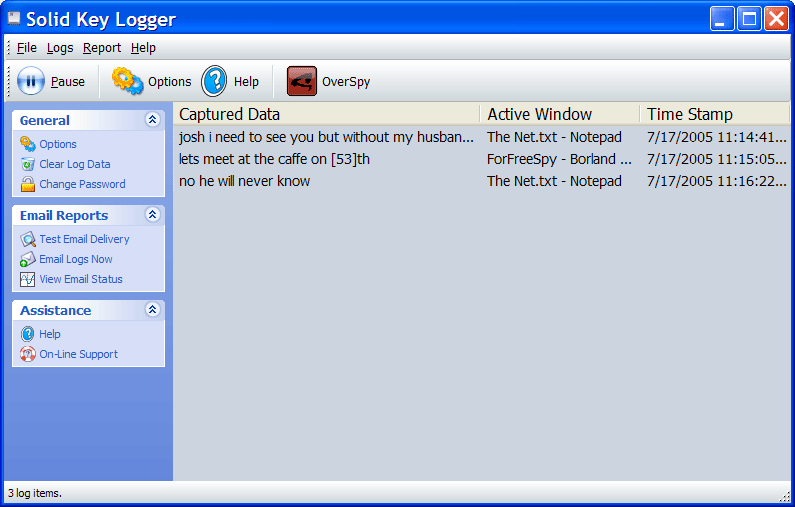This screenshot has height=507, width=795.
Task: Close the Solid Key Logger window
Action: pyautogui.click(x=776, y=19)
